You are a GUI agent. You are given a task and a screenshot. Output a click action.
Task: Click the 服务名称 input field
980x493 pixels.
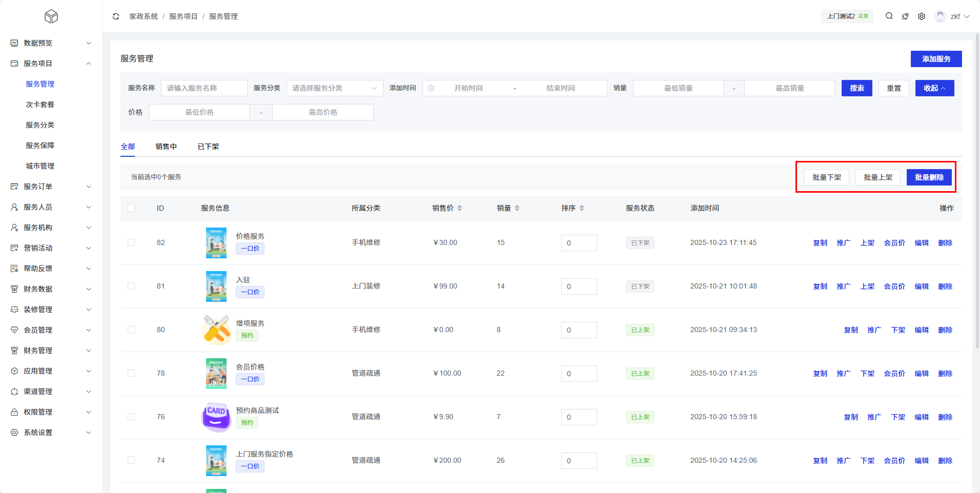tap(204, 88)
